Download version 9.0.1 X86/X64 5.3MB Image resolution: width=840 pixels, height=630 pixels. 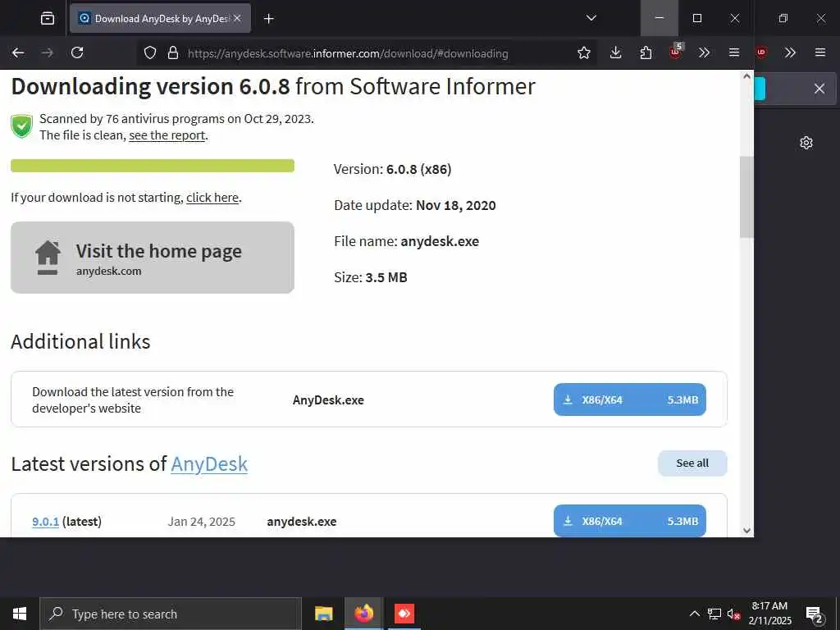point(629,521)
